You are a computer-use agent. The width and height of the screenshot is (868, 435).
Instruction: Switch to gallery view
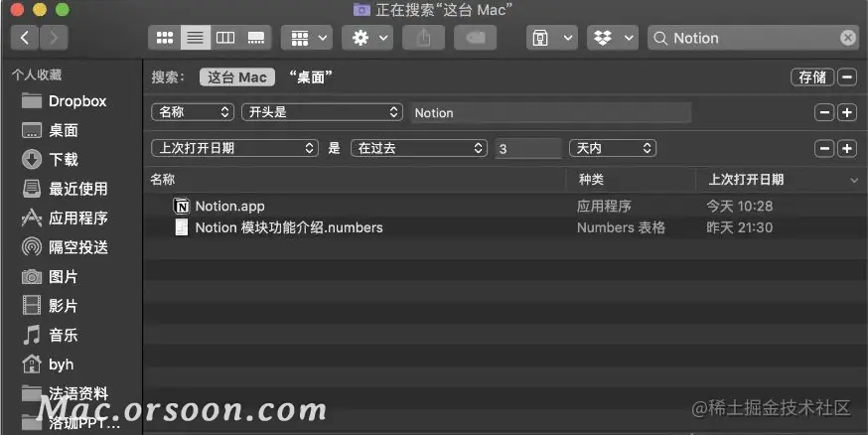pyautogui.click(x=256, y=38)
